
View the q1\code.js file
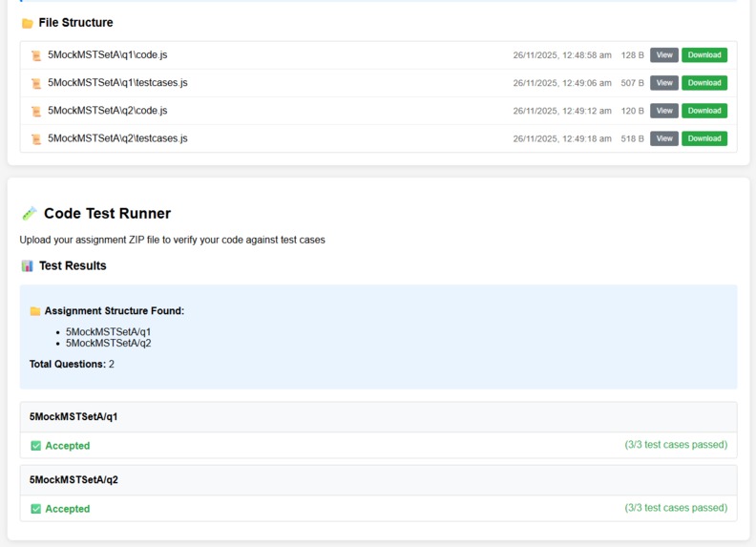(664, 55)
